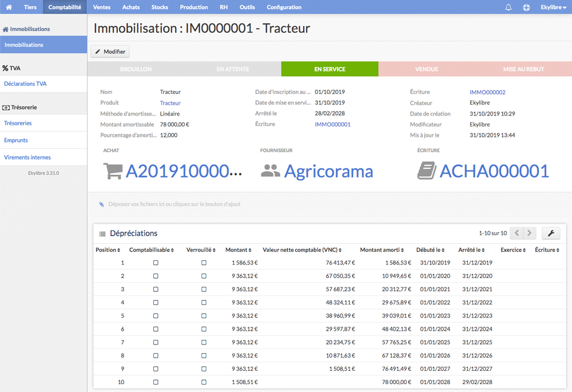Toggle Verrouillé checkbox for position 4

[204, 303]
